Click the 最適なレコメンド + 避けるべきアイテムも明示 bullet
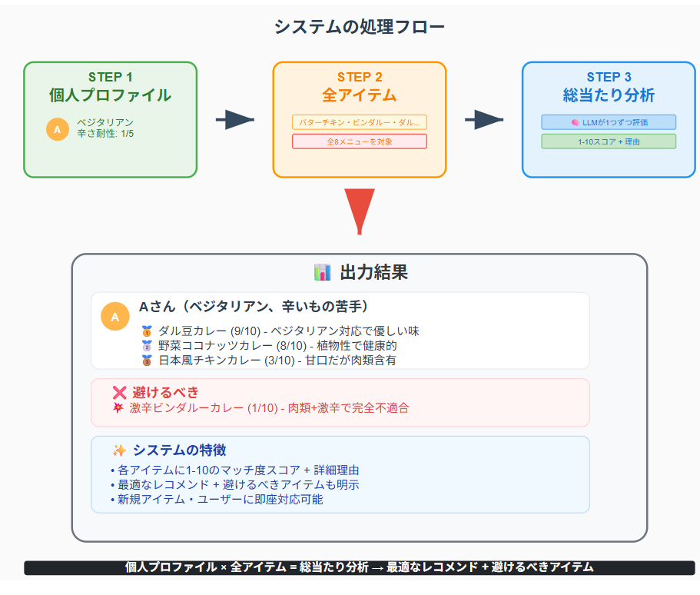700x595 pixels. tap(235, 484)
